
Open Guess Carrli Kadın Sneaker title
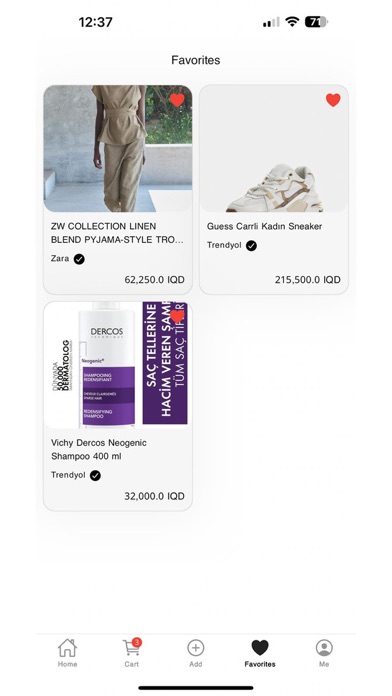pyautogui.click(x=264, y=226)
